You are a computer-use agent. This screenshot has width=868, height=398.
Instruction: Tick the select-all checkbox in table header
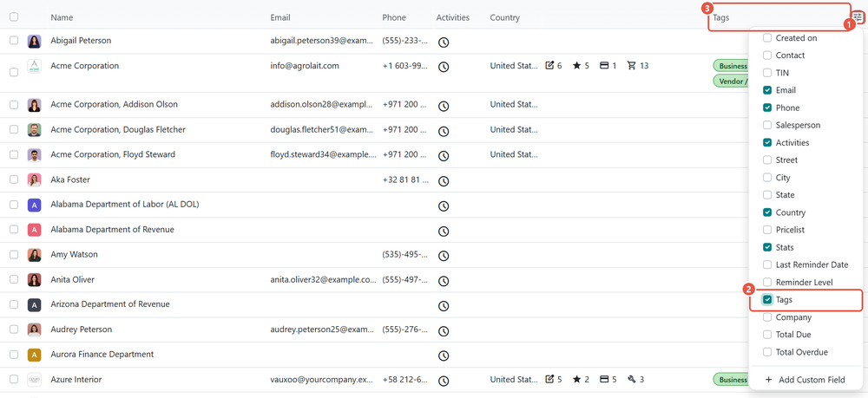(14, 17)
